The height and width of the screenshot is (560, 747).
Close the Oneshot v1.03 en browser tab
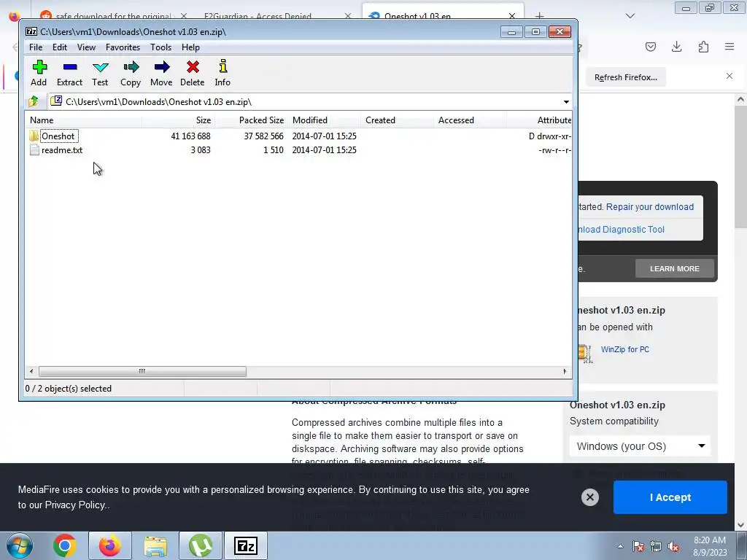pos(512,16)
